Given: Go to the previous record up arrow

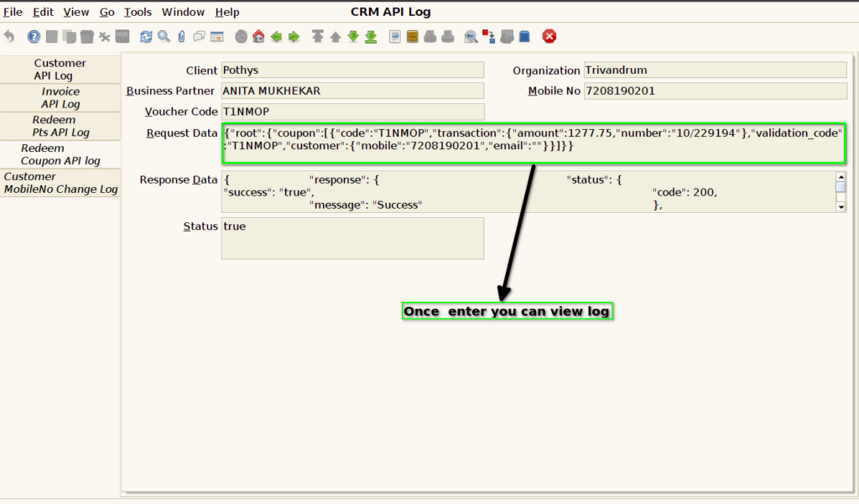Looking at the screenshot, I should point(336,37).
